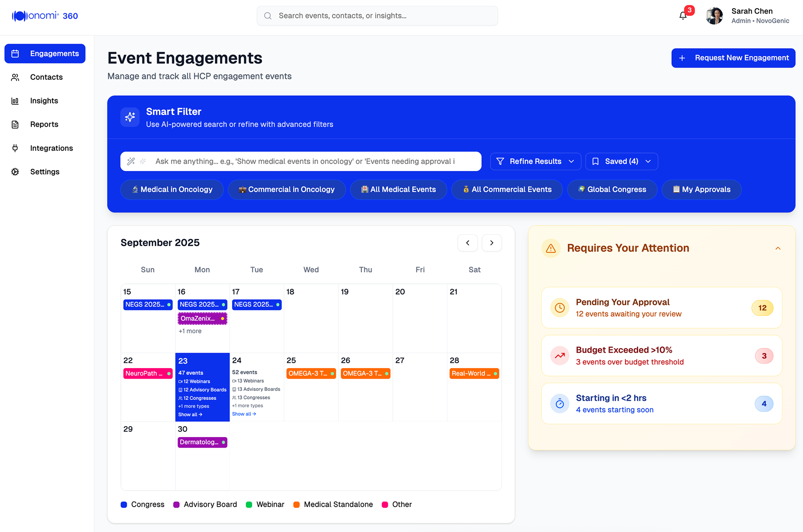Image resolution: width=803 pixels, height=532 pixels.
Task: Open Insights in the sidebar
Action: click(44, 101)
